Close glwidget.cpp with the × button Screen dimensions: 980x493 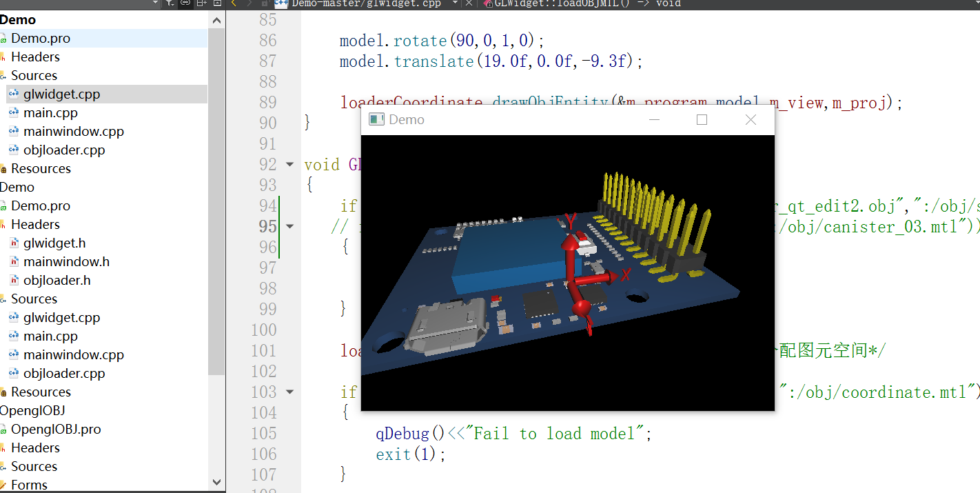coord(469,4)
